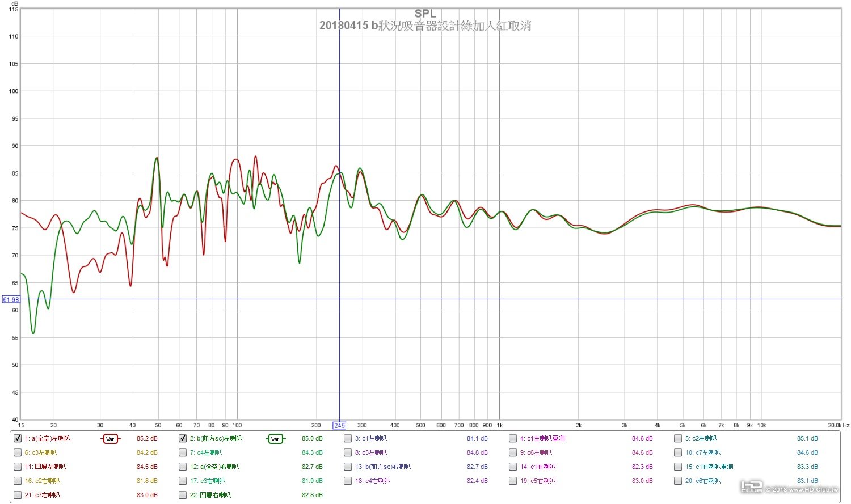Click the 84.2 dB value for c3左喇叭
This screenshot has height=504, width=851.
pos(147,452)
